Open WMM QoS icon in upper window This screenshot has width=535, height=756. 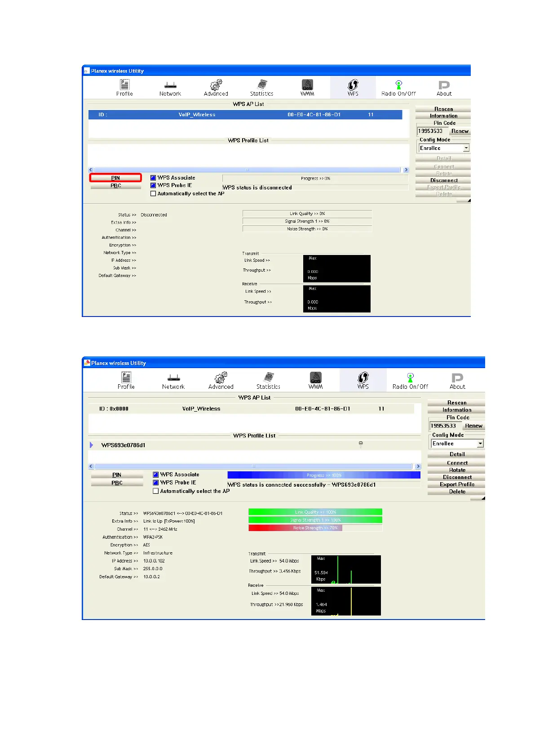pos(307,84)
